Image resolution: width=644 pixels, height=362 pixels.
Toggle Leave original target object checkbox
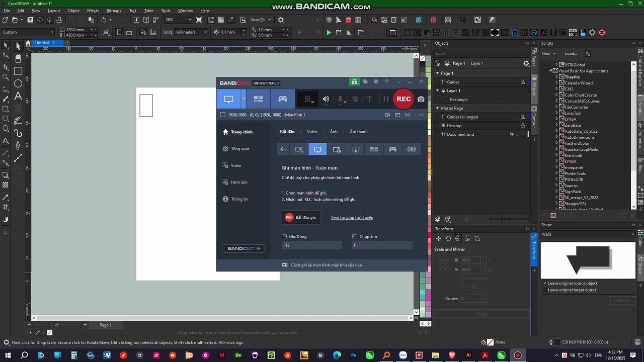click(545, 290)
